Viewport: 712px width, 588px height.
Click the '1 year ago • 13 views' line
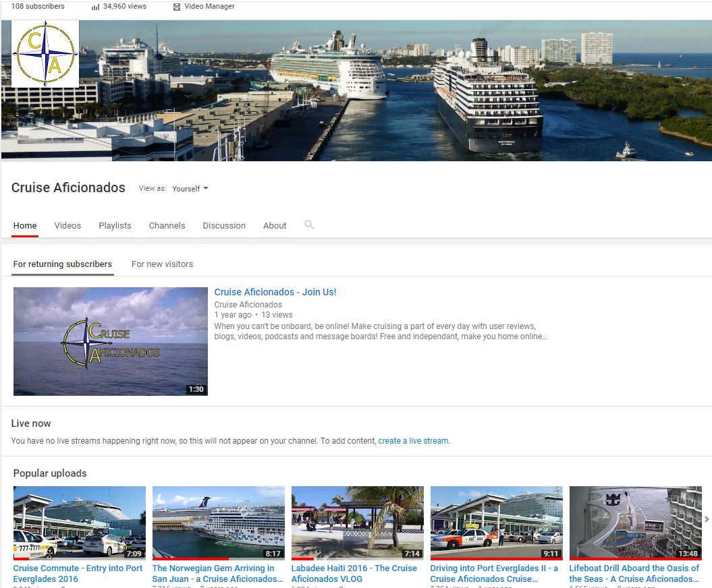[x=253, y=315]
